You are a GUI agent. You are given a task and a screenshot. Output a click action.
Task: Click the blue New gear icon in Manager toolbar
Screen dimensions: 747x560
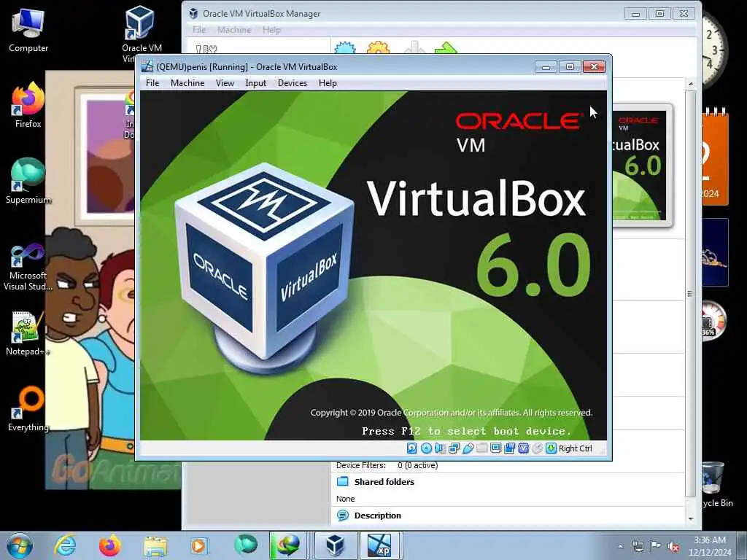coord(345,47)
